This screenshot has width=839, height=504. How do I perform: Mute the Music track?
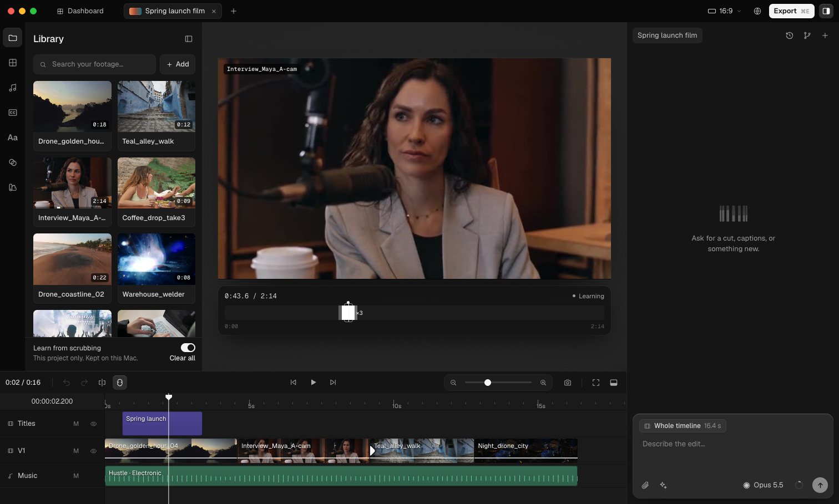76,476
